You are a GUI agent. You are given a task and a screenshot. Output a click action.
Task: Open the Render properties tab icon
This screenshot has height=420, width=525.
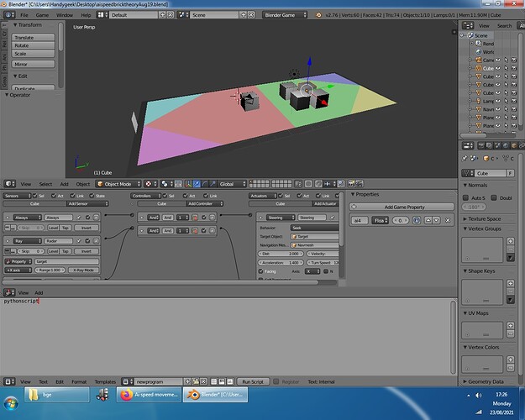click(x=481, y=145)
